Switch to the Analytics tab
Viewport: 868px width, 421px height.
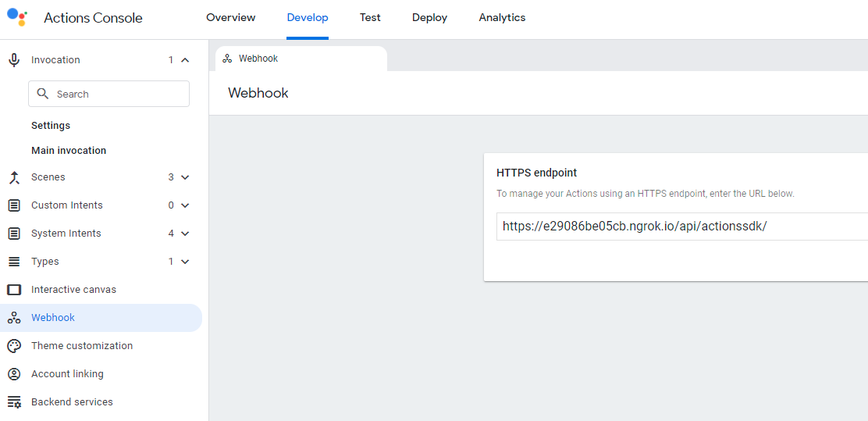point(502,18)
